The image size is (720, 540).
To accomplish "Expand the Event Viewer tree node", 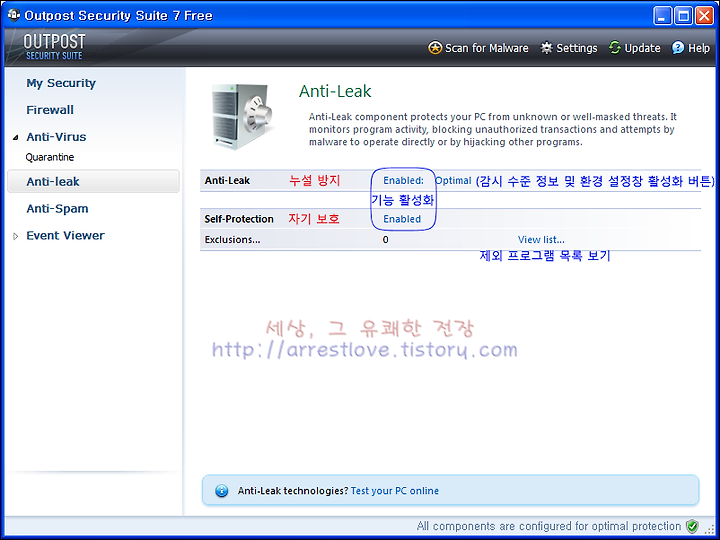I will coord(16,236).
